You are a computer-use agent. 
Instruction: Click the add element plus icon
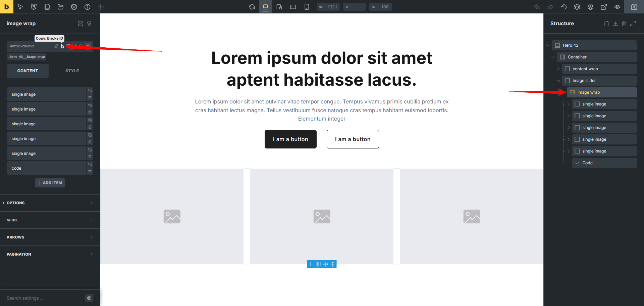click(x=101, y=7)
